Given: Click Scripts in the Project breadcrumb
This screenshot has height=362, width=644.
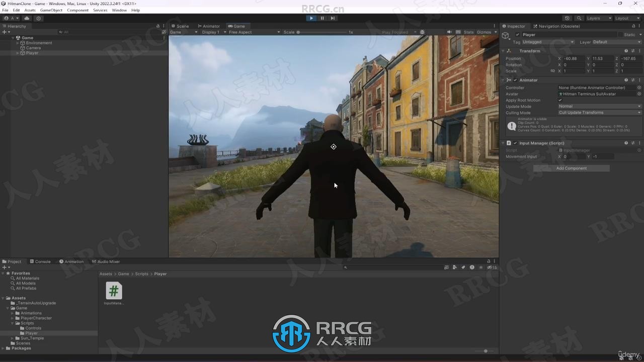Looking at the screenshot, I should (142, 274).
